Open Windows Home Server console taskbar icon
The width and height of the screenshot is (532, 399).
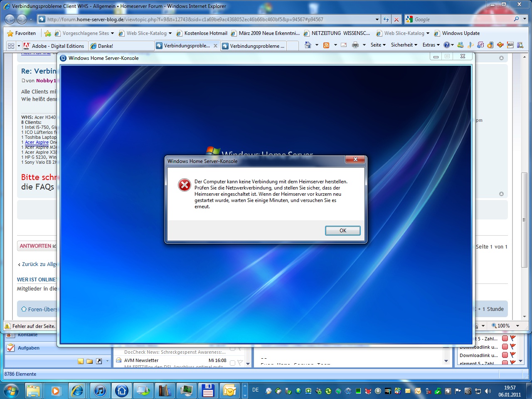(x=122, y=391)
